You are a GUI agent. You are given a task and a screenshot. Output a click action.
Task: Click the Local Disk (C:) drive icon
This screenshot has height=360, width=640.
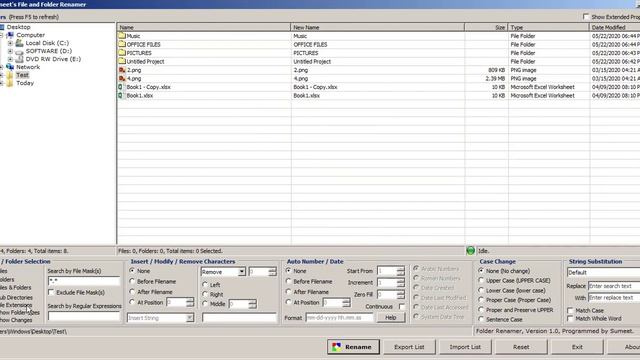click(x=19, y=43)
